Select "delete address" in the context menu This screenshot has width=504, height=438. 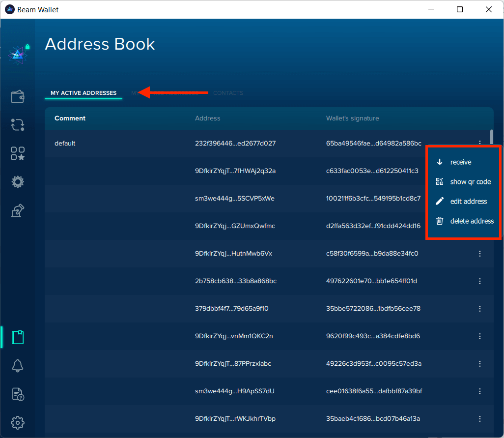point(472,221)
